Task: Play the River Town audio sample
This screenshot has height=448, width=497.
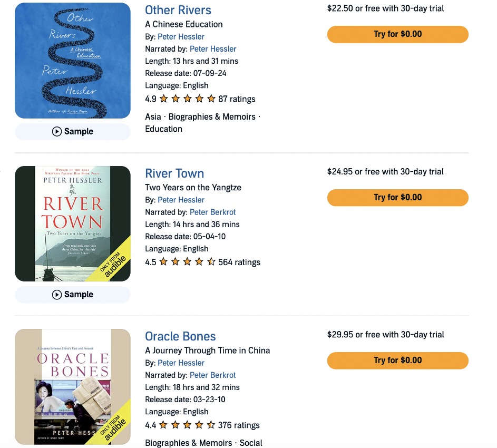Action: tap(73, 295)
